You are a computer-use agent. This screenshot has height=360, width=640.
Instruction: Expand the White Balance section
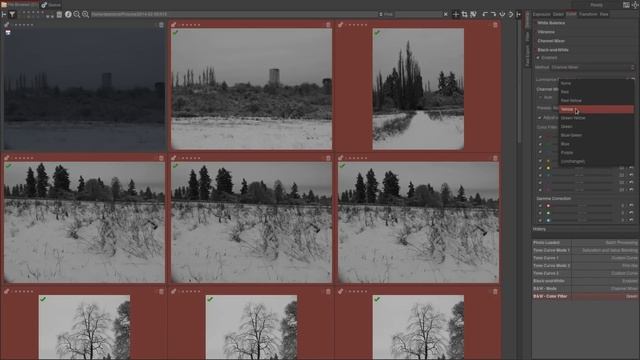[551, 23]
